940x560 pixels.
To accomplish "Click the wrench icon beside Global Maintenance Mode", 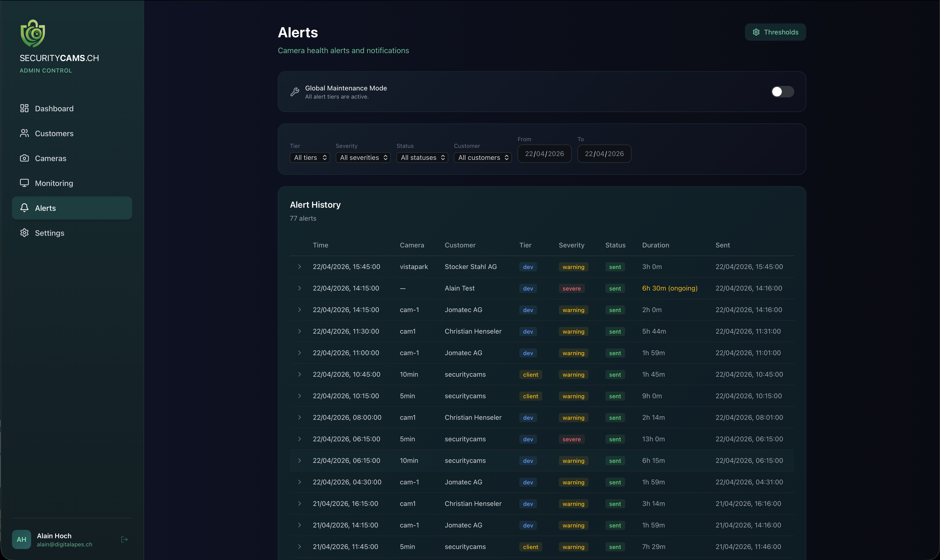I will pos(295,92).
